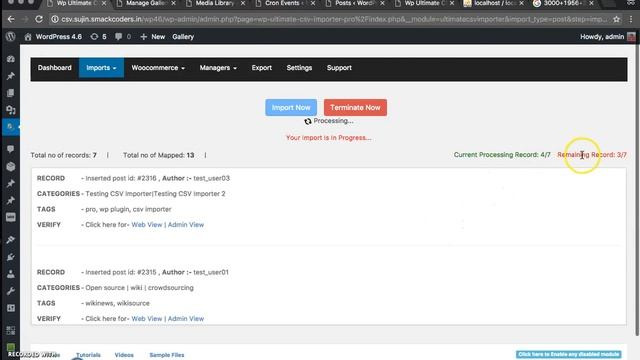Bookmark this page with the star icon
The width and height of the screenshot is (640, 360).
[x=616, y=19]
